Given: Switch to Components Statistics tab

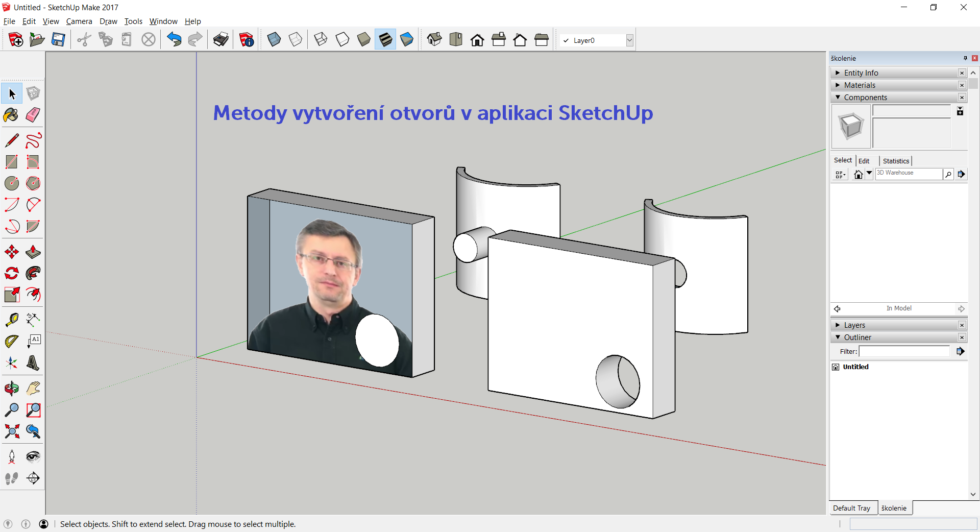Looking at the screenshot, I should tap(896, 161).
